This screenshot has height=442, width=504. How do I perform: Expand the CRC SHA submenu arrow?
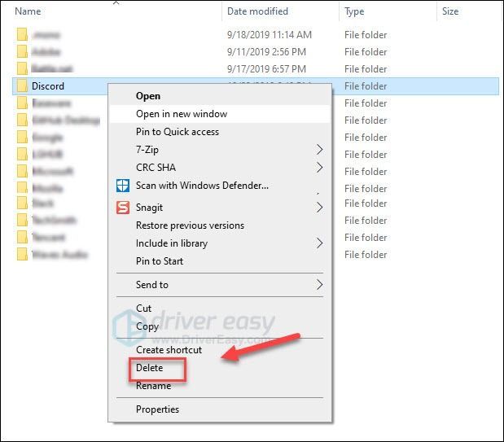[x=319, y=168]
